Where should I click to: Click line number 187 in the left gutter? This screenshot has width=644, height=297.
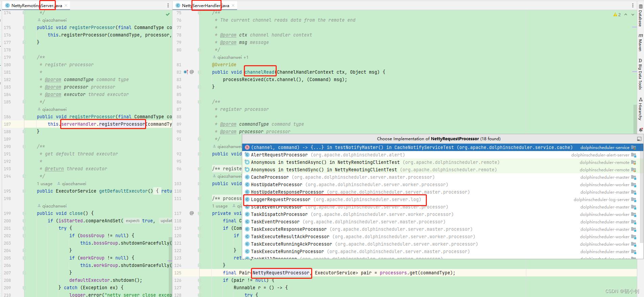(7, 124)
